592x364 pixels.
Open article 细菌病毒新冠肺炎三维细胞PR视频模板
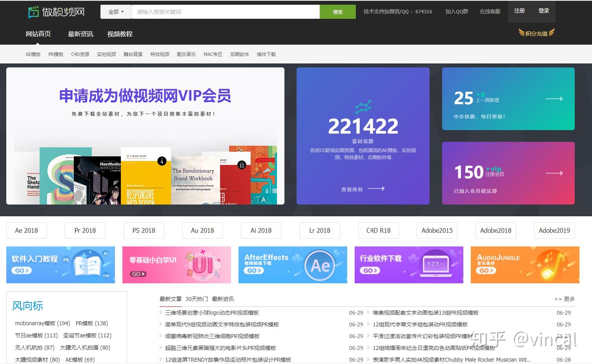(212, 336)
